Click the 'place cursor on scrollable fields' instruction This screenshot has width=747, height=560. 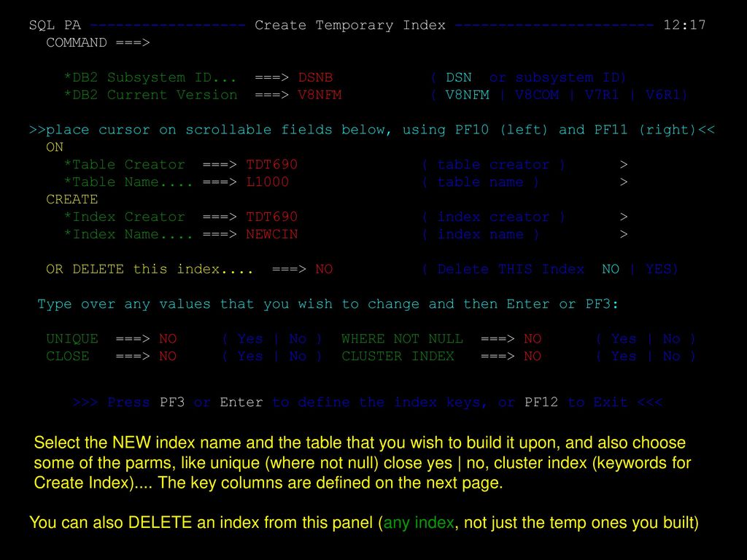coord(372,130)
